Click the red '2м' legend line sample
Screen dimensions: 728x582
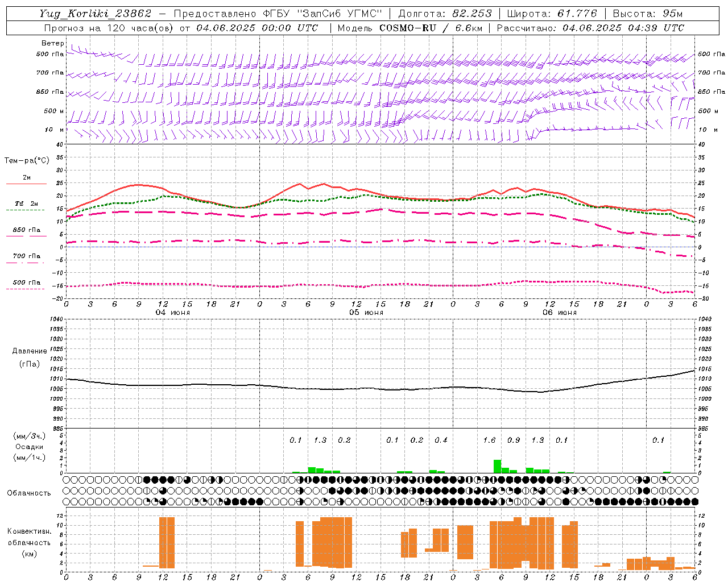[26, 184]
